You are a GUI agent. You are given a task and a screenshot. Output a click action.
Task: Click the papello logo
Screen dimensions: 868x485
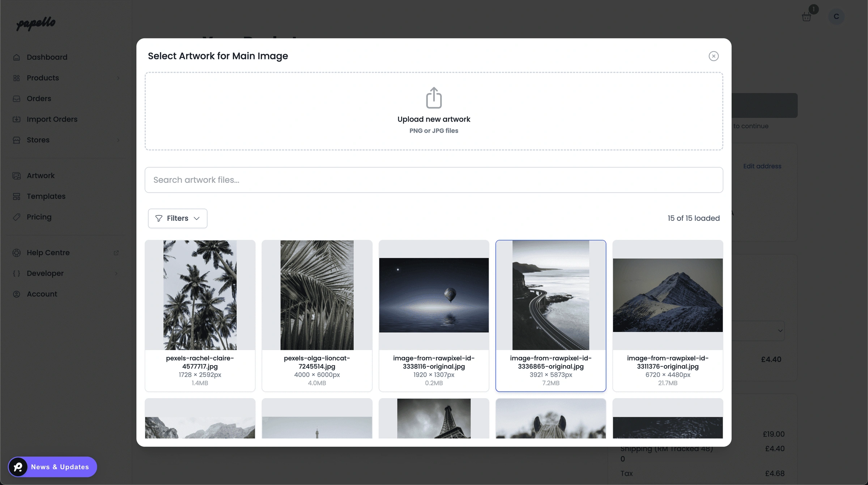click(x=35, y=24)
